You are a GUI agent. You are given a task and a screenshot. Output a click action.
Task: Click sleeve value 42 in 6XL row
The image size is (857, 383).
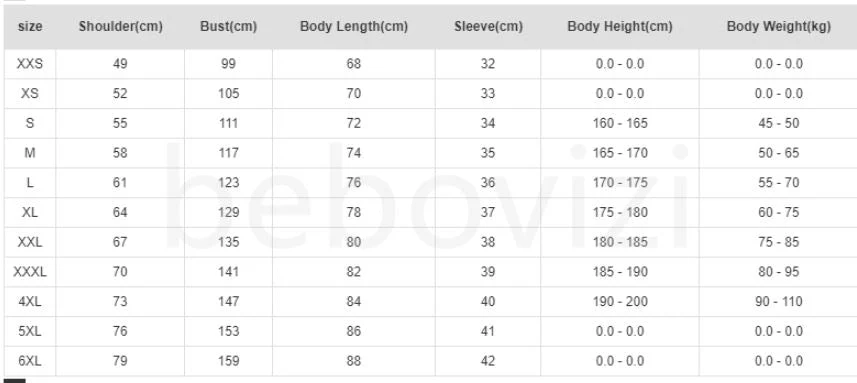pos(488,361)
